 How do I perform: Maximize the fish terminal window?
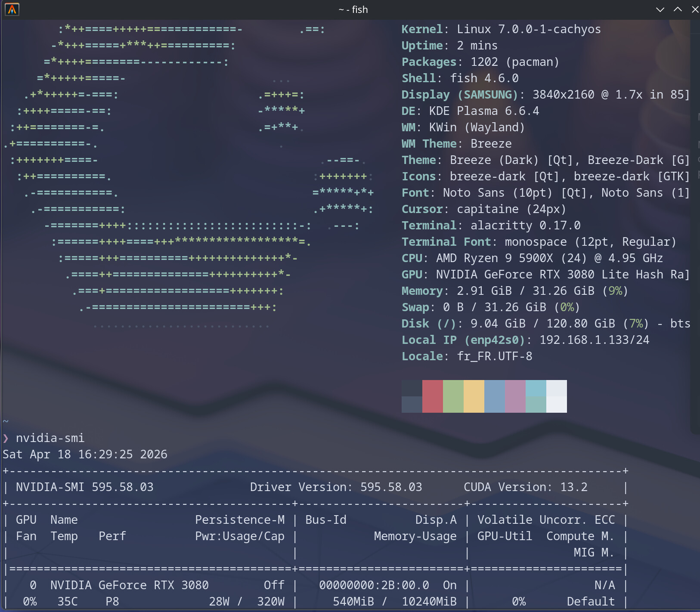click(678, 9)
